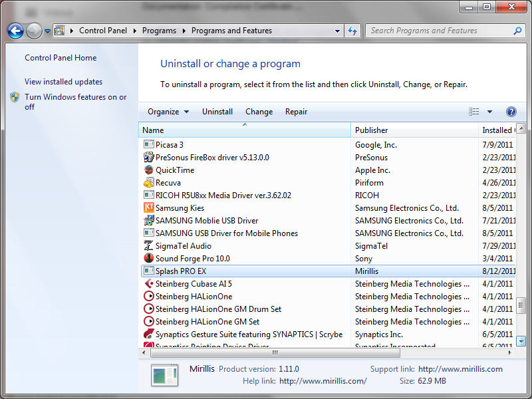Click the Programs breadcrumb
Viewport: 532px width, 399px height.
coord(159,31)
